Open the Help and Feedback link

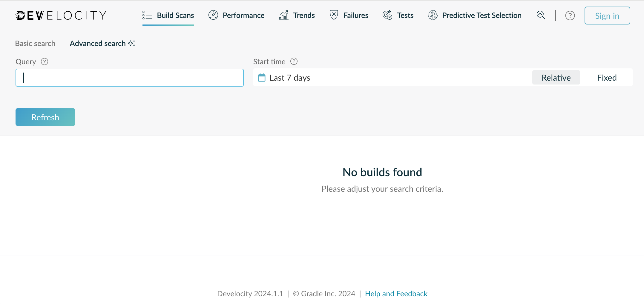(396, 294)
